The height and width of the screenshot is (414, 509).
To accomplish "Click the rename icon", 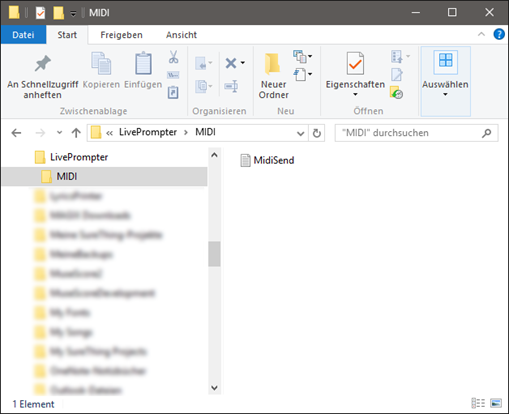I will click(x=231, y=86).
